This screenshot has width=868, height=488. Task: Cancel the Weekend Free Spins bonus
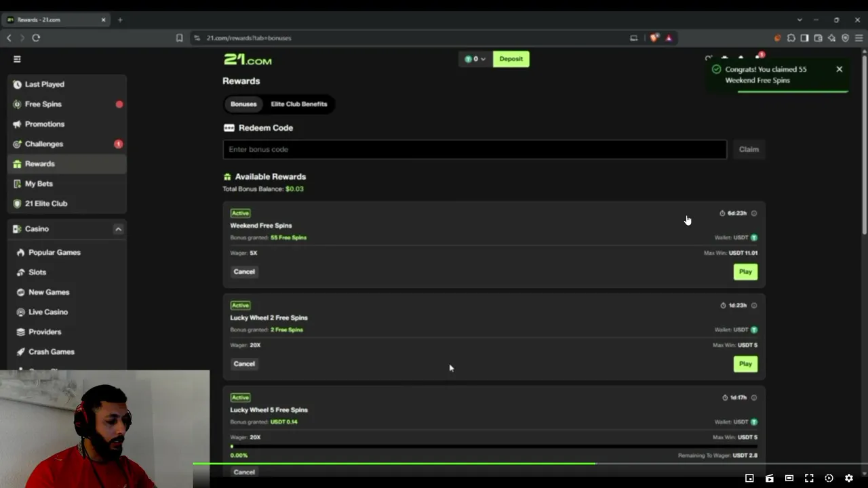(x=244, y=272)
